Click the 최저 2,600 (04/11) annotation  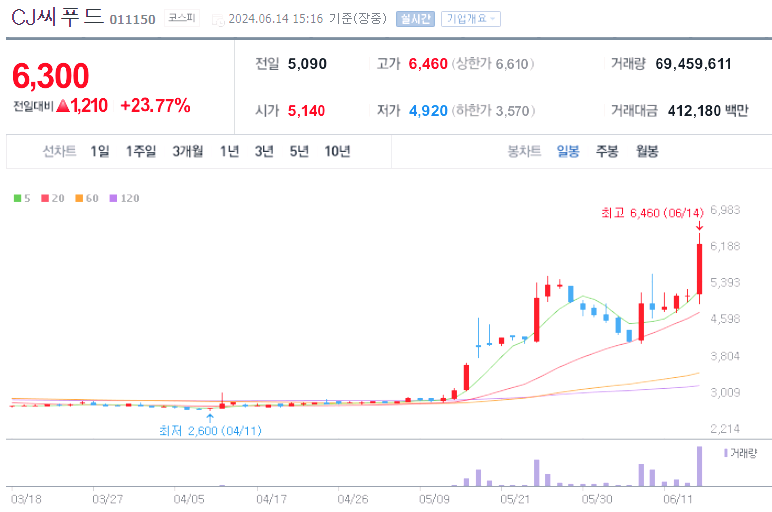pyautogui.click(x=210, y=431)
